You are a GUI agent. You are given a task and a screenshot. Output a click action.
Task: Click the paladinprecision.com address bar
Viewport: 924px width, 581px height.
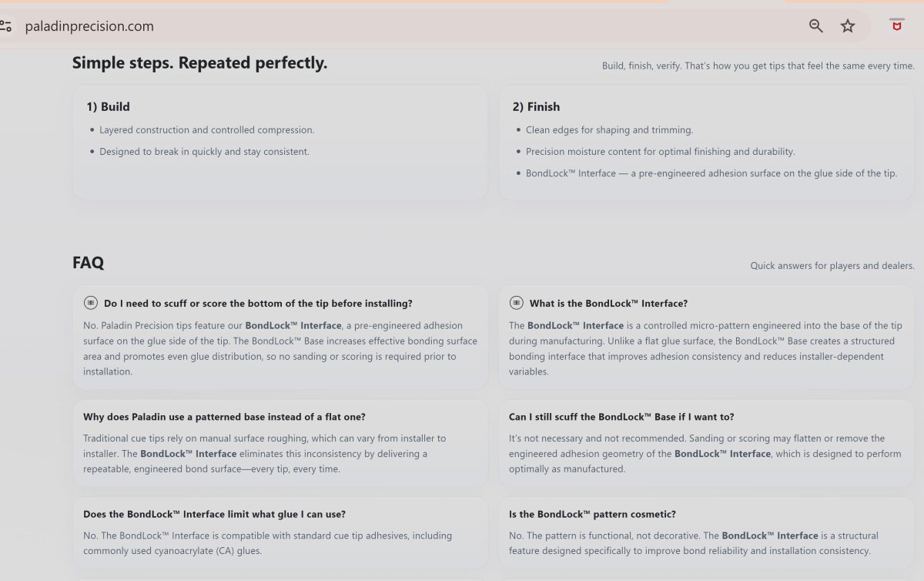click(x=89, y=26)
